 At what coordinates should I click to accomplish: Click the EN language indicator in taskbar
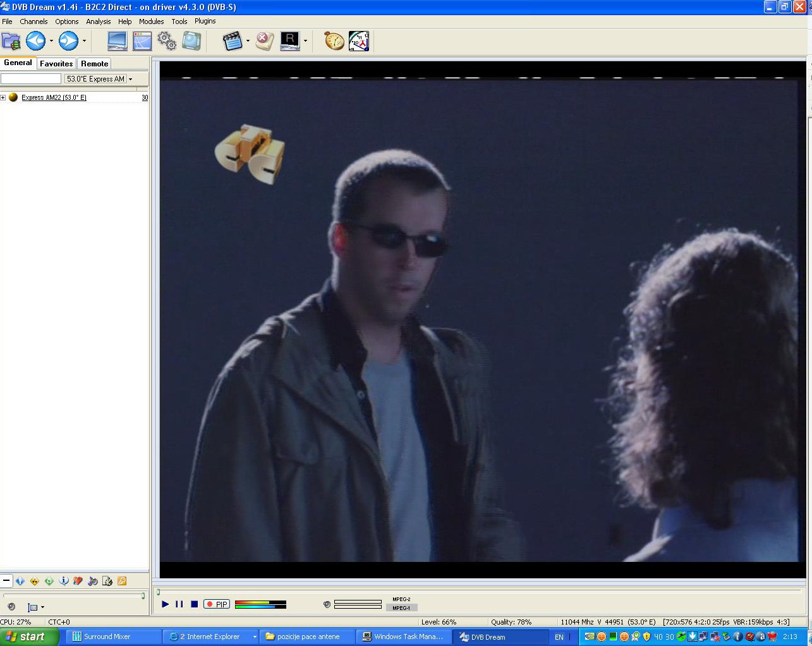(x=559, y=637)
